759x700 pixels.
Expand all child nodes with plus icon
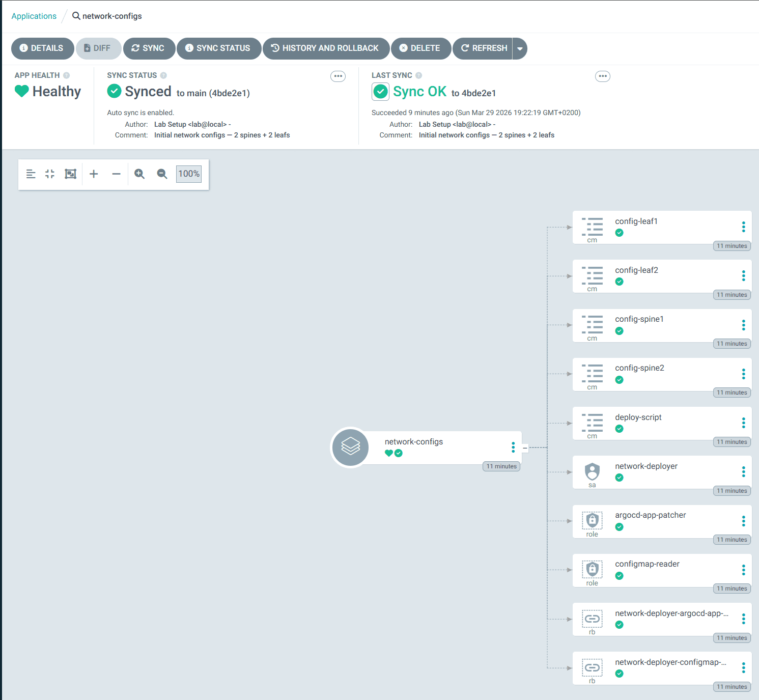click(94, 174)
